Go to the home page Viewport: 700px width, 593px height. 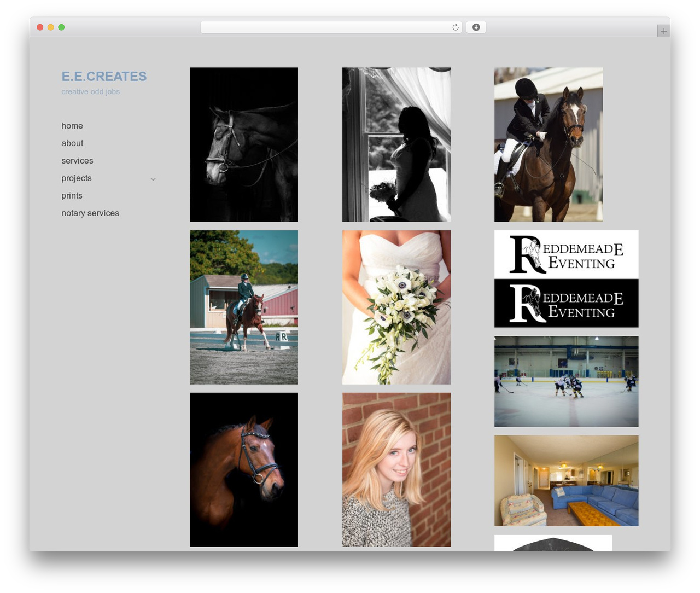(x=72, y=126)
